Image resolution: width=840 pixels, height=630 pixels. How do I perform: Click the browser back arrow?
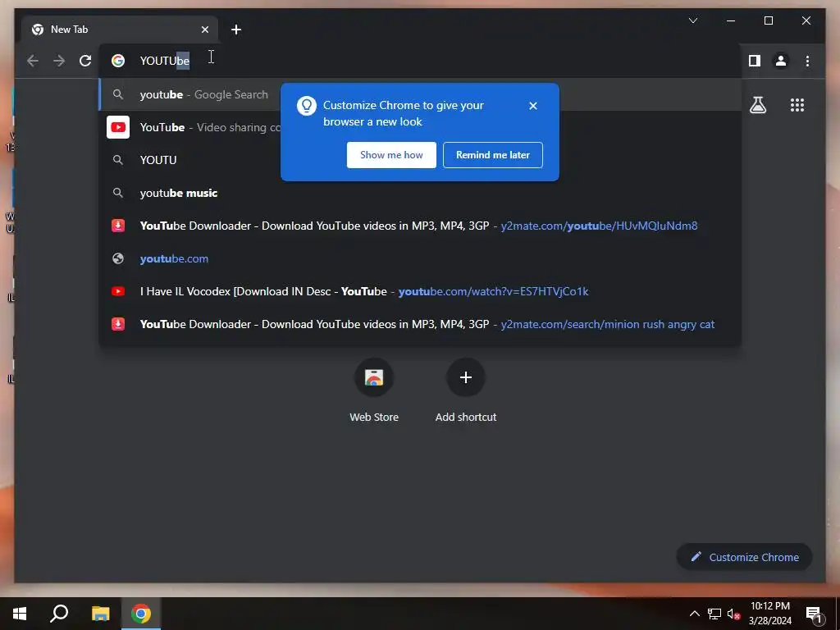tap(33, 61)
